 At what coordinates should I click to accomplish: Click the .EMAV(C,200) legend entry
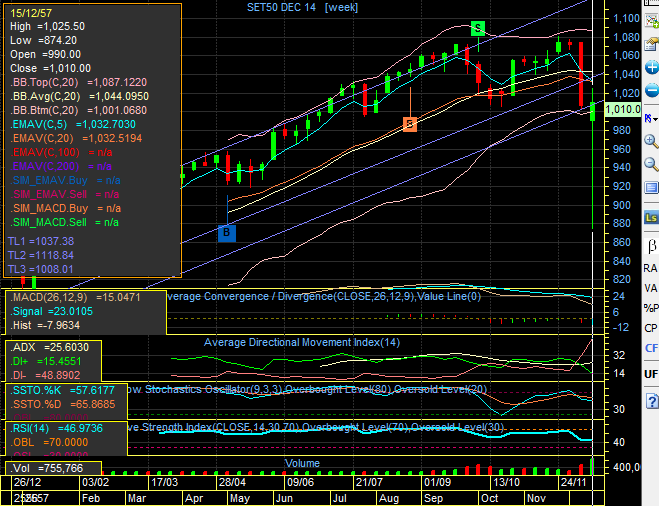pyautogui.click(x=61, y=166)
